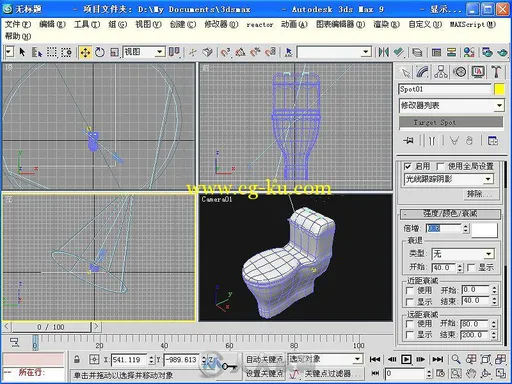Click the Pin Stack icon
The image size is (512, 384).
[x=408, y=141]
